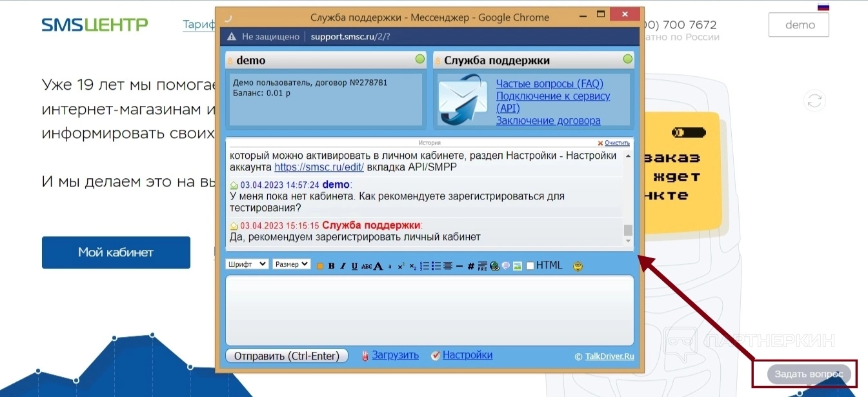The image size is (868, 397).
Task: Apply strikethrough ABC formatting
Action: click(x=367, y=266)
